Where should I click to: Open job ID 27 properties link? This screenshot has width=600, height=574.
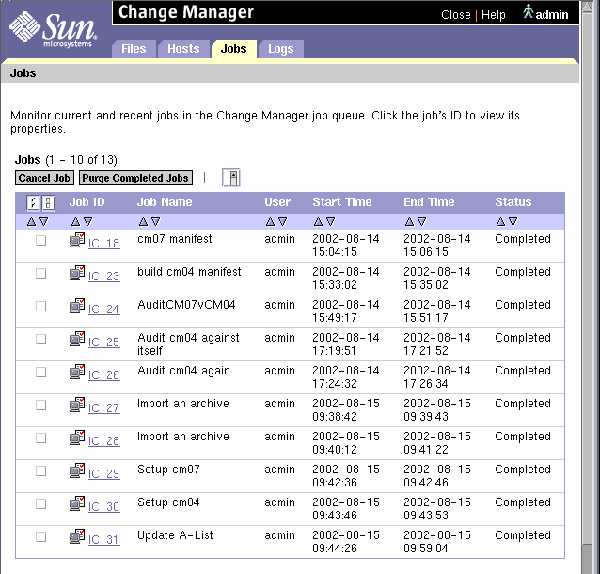click(x=103, y=408)
